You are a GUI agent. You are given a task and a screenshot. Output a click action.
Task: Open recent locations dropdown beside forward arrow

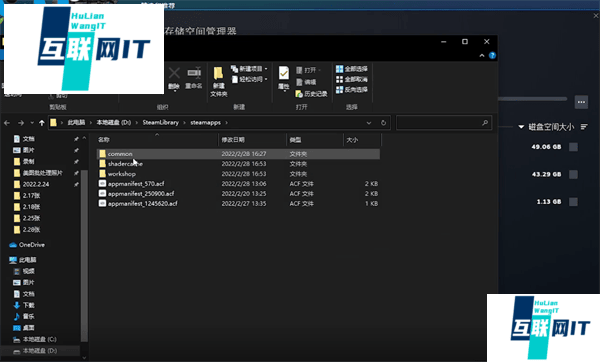32,123
